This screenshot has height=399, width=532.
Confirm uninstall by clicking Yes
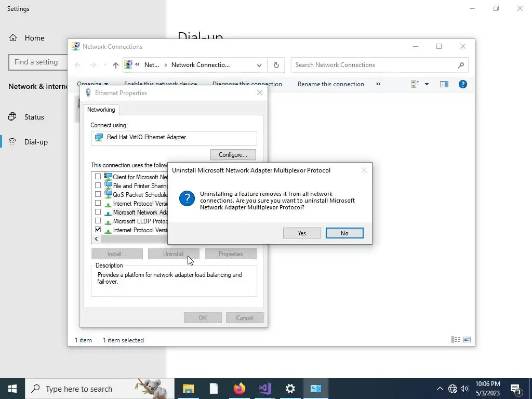pyautogui.click(x=302, y=233)
